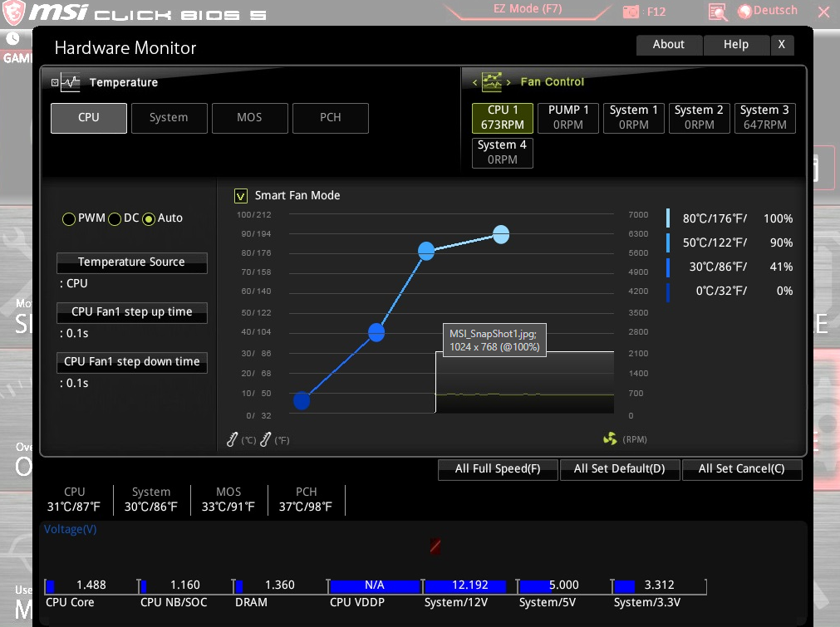Viewport: 840px width, 627px height.
Task: Switch to the CPU temperature tab
Action: pyautogui.click(x=89, y=118)
